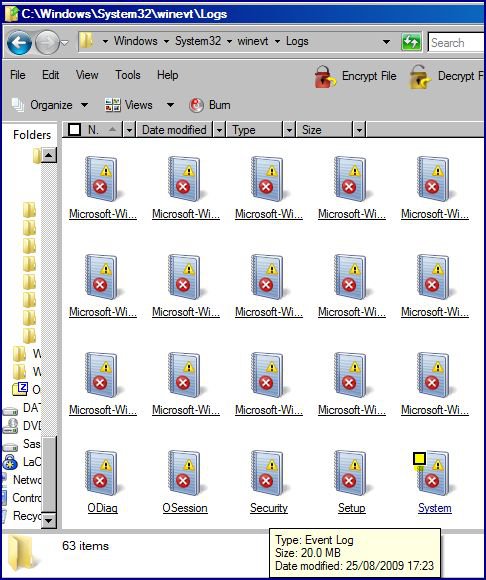Open the address bar history dropdown
Screen dimensions: 486x580
click(x=387, y=42)
